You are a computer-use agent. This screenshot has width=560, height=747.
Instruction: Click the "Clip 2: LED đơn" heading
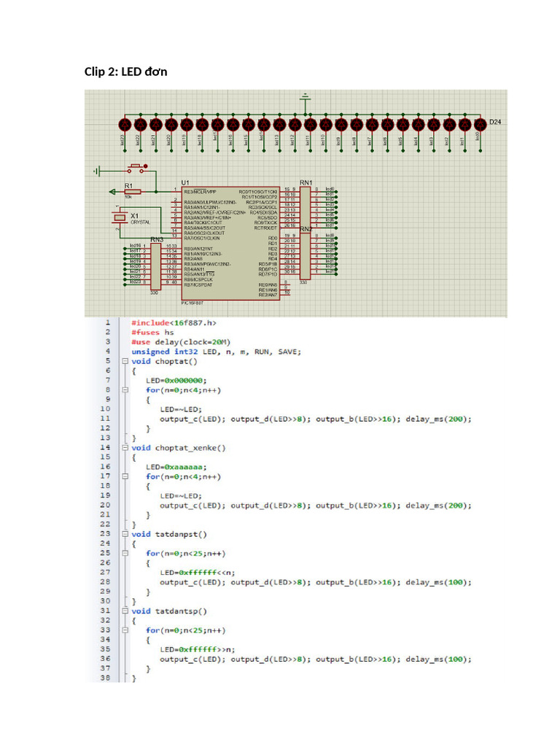[126, 71]
